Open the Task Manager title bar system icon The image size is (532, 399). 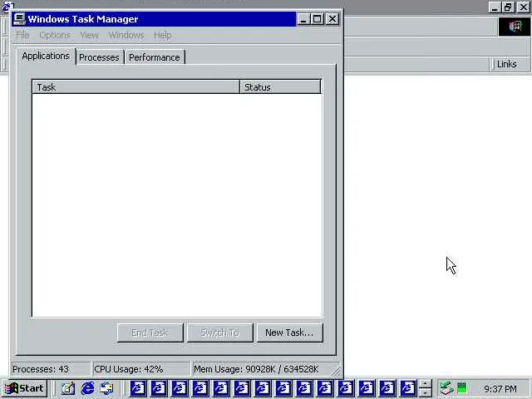pyautogui.click(x=19, y=19)
